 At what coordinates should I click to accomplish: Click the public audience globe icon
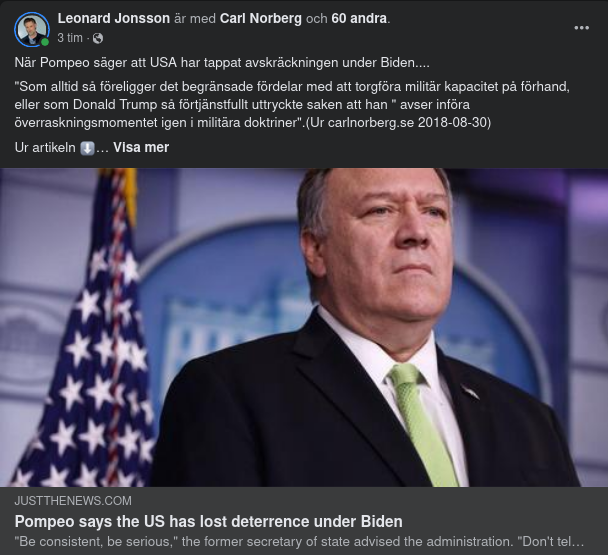pyautogui.click(x=97, y=38)
